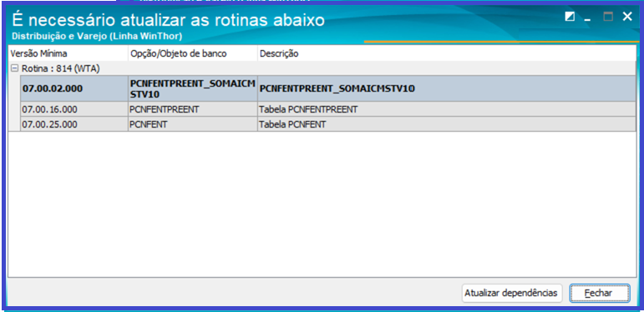The image size is (644, 312).
Task: Select the version cell 07.00.02.000
Action: click(74, 88)
